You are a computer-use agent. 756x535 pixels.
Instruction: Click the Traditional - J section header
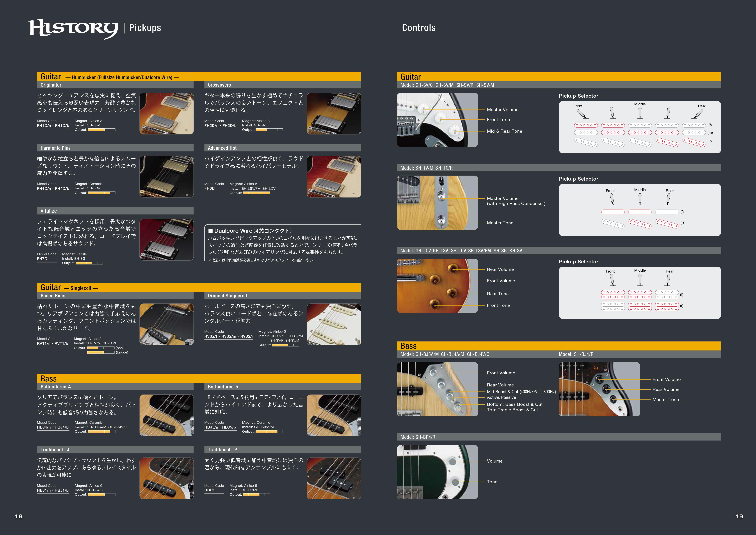point(115,450)
